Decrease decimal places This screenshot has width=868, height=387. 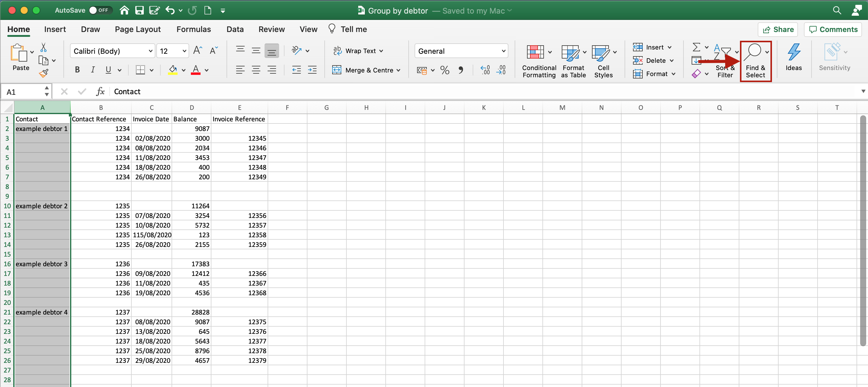pos(501,70)
